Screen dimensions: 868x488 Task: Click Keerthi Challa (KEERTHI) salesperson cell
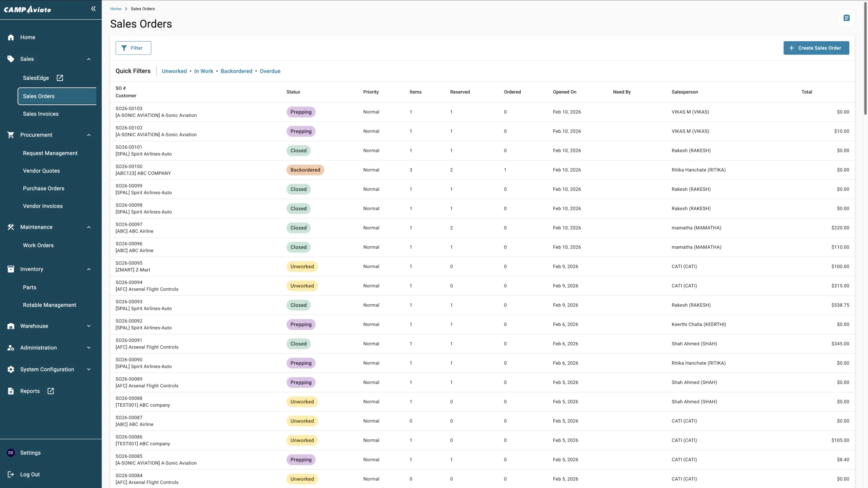pos(698,324)
